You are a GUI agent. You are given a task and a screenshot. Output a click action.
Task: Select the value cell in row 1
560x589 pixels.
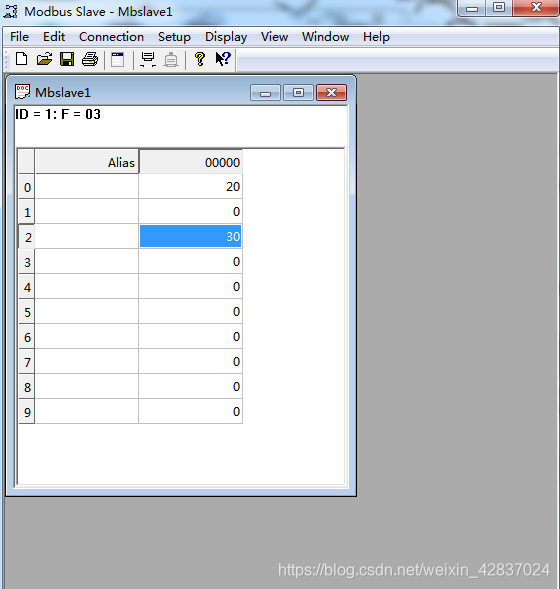(x=190, y=211)
